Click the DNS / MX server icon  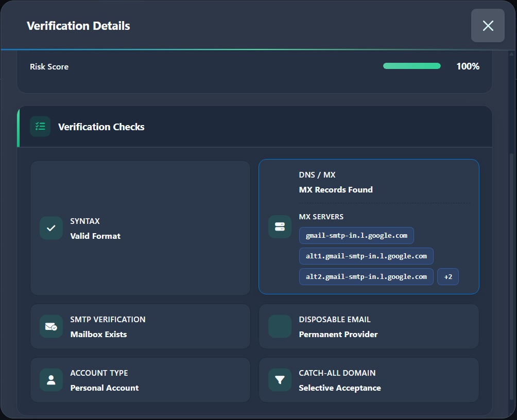coord(280,227)
